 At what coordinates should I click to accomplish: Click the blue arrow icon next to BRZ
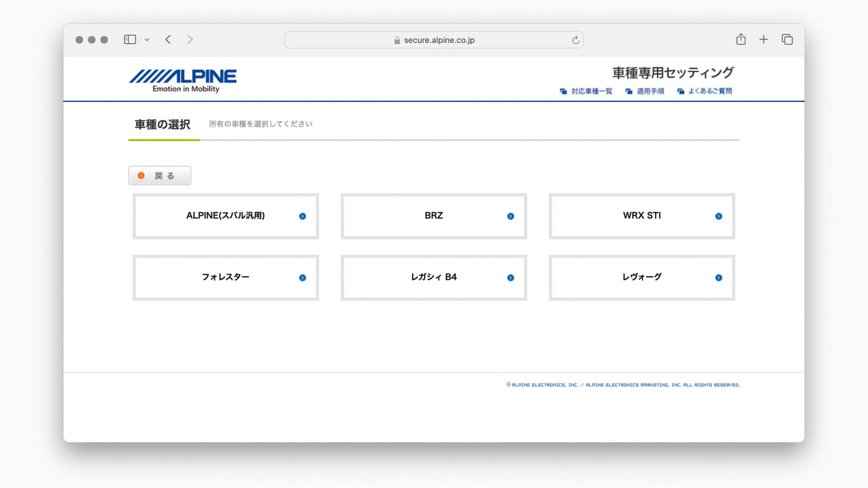click(x=510, y=216)
